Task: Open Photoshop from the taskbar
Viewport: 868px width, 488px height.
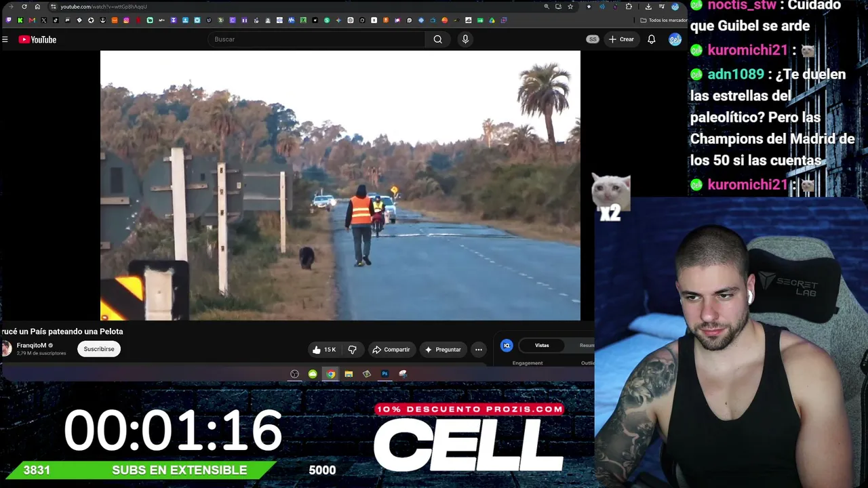Action: click(384, 374)
